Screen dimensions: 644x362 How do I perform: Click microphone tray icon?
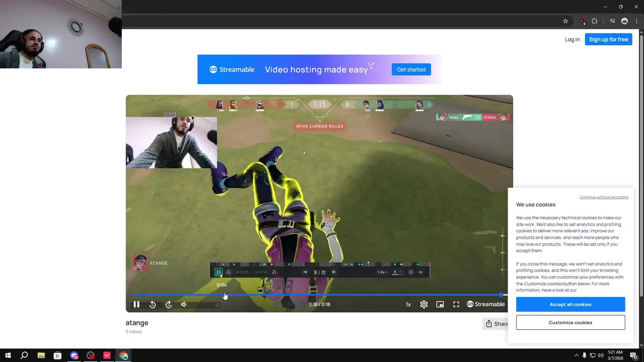585,355
